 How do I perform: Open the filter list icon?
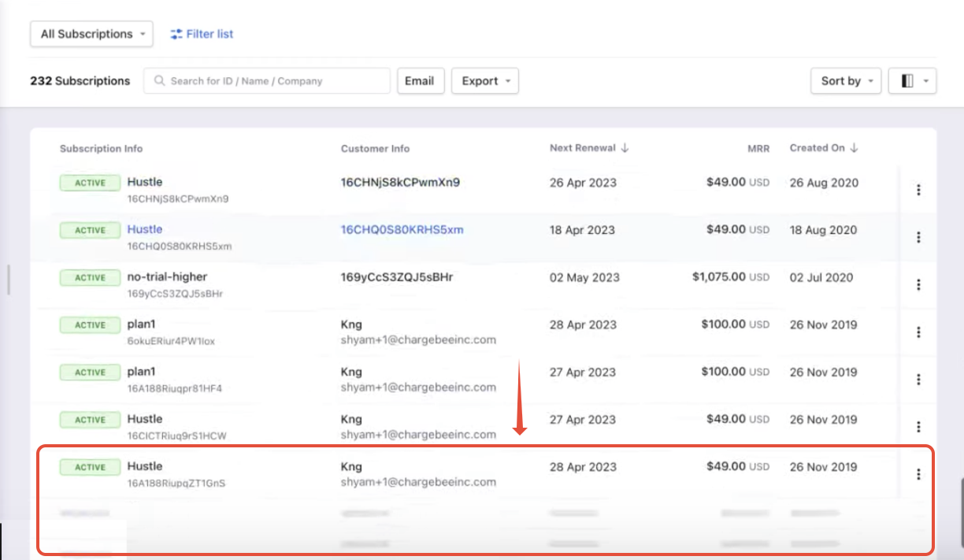176,34
